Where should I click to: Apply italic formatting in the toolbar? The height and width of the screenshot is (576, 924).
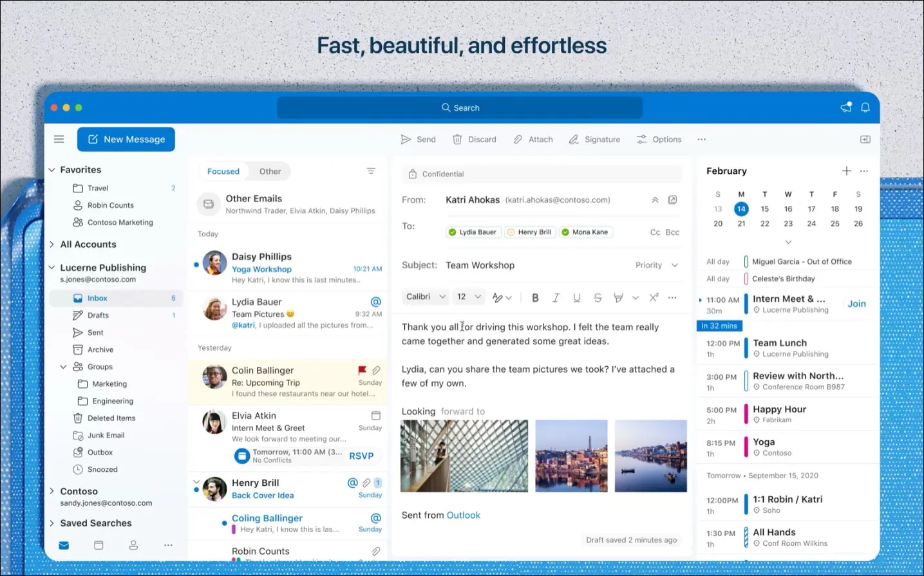556,297
